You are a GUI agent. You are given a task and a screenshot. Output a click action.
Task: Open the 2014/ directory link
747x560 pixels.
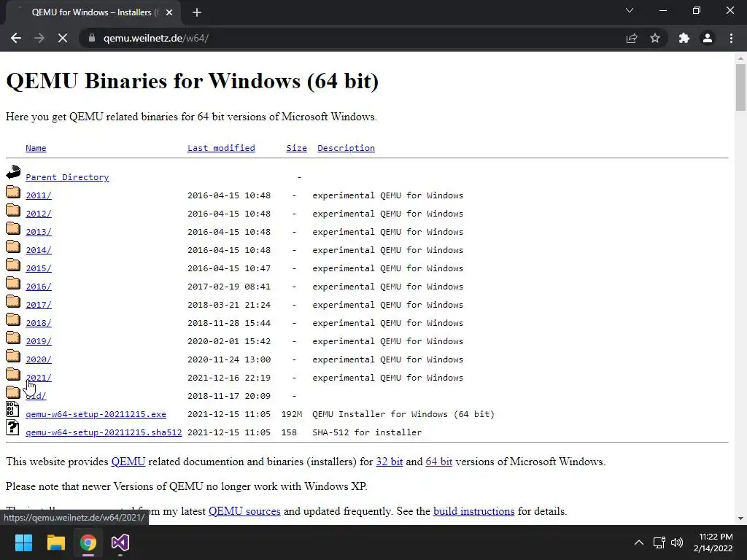[x=39, y=250]
